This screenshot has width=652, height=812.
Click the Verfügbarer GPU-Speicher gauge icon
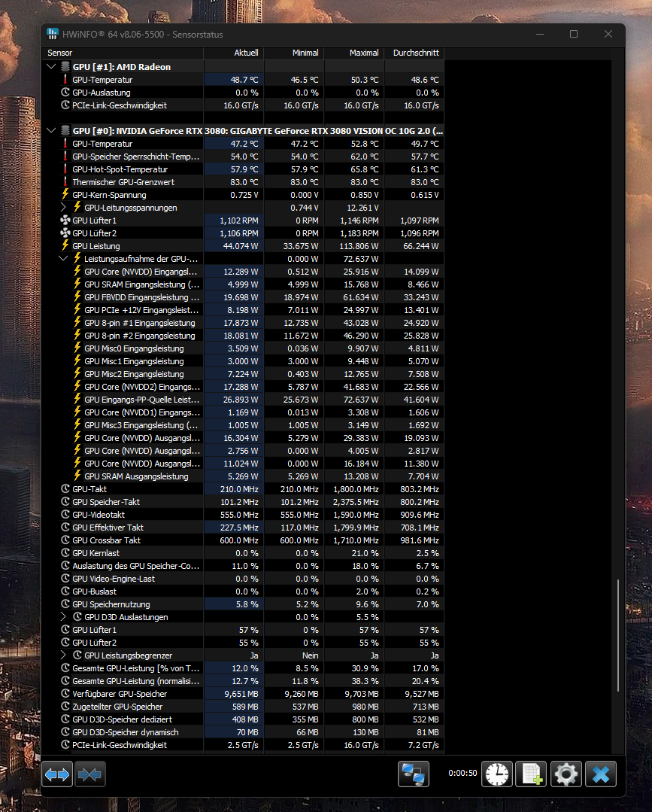click(65, 693)
